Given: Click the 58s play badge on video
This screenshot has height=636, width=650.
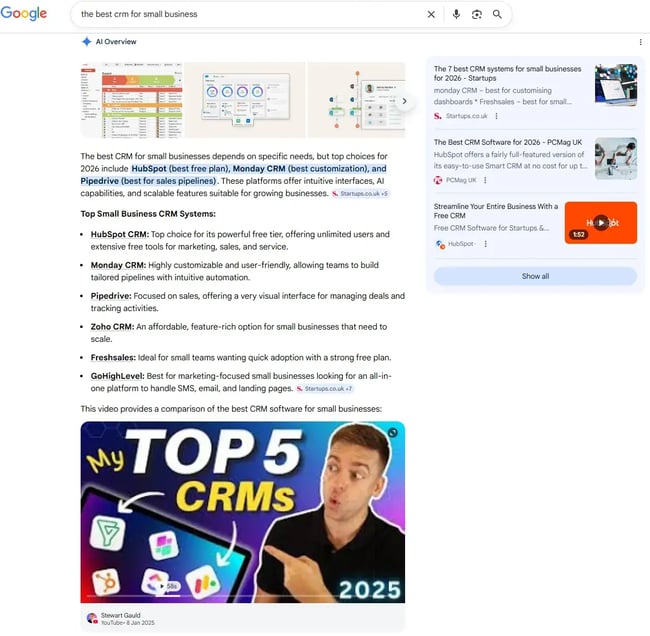Looking at the screenshot, I should (168, 586).
